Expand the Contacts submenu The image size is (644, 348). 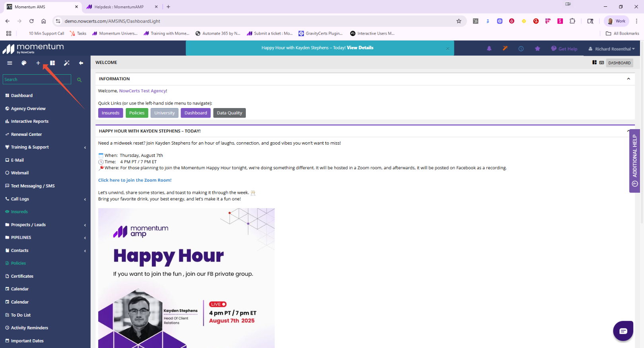click(x=85, y=251)
